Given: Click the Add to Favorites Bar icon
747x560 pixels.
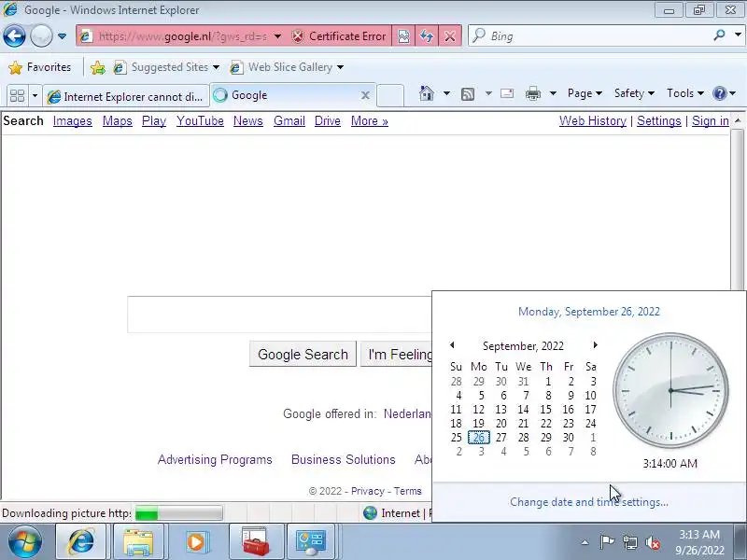Looking at the screenshot, I should 98,67.
